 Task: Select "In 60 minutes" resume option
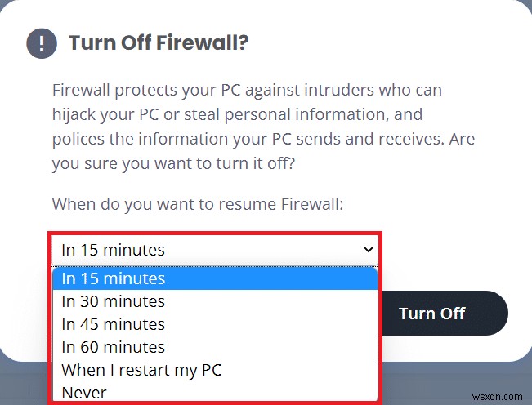click(114, 347)
